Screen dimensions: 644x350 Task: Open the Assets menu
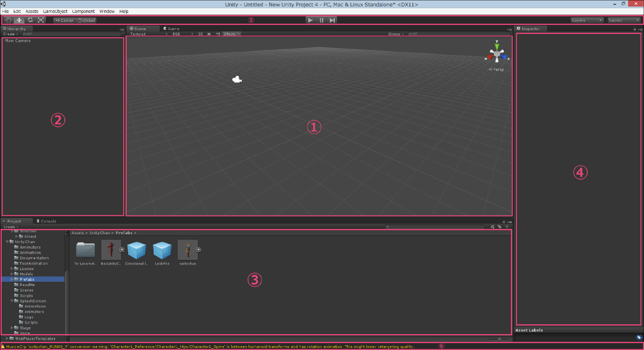tap(32, 11)
